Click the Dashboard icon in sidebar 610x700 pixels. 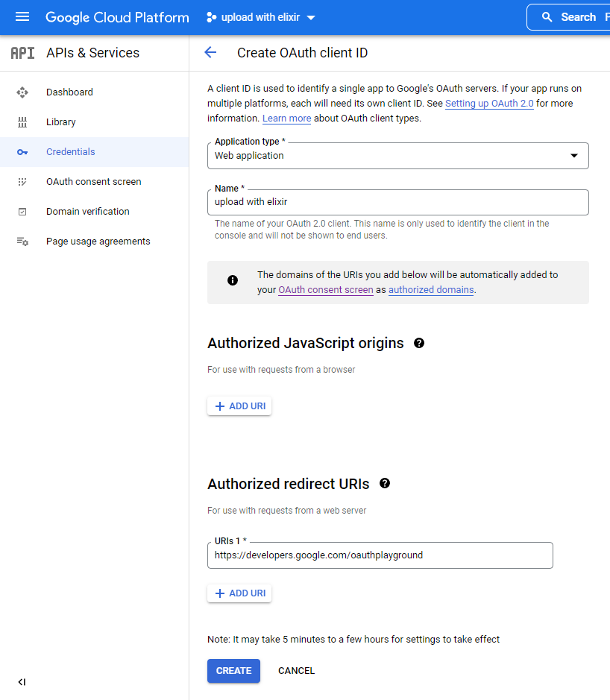22,92
